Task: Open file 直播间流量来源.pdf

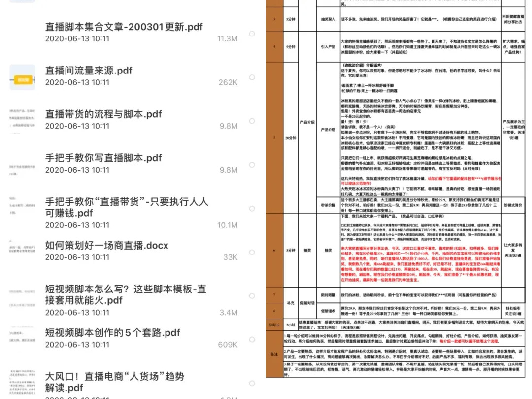Action: point(89,71)
